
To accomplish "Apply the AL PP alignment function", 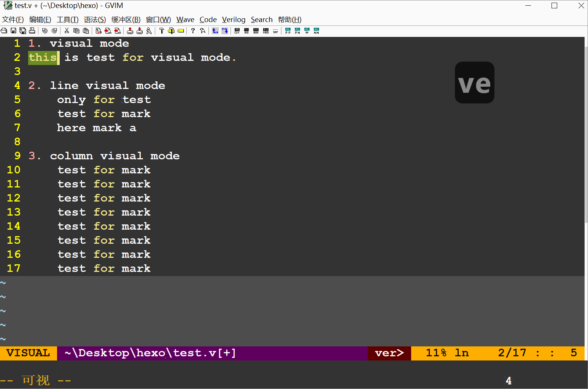I will 288,31.
